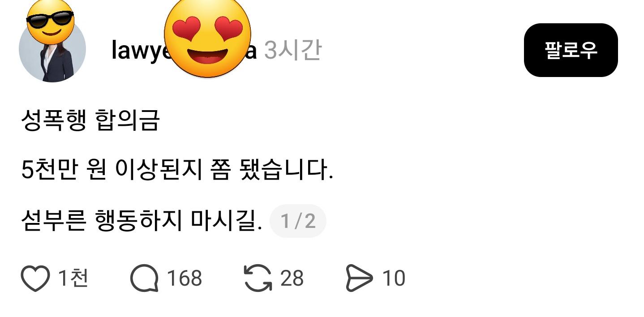
Task: Repost using the circular arrows icon
Action: coord(258,278)
